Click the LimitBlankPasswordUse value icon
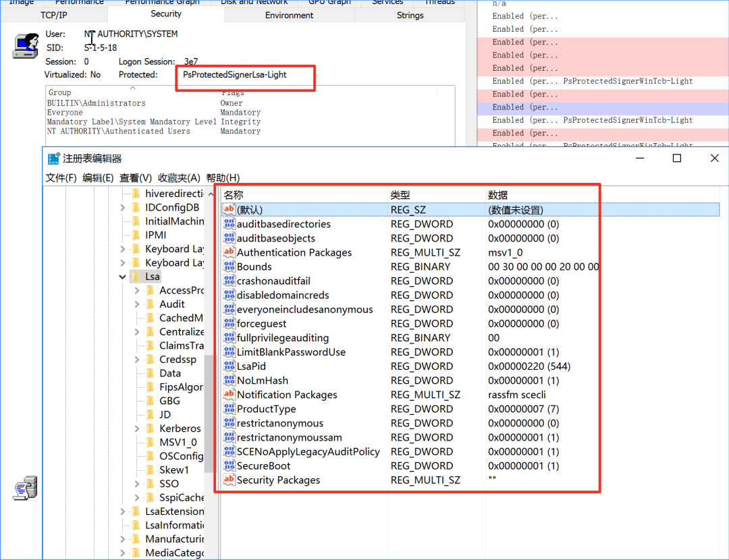Viewport: 729px width, 560px height. coord(229,352)
